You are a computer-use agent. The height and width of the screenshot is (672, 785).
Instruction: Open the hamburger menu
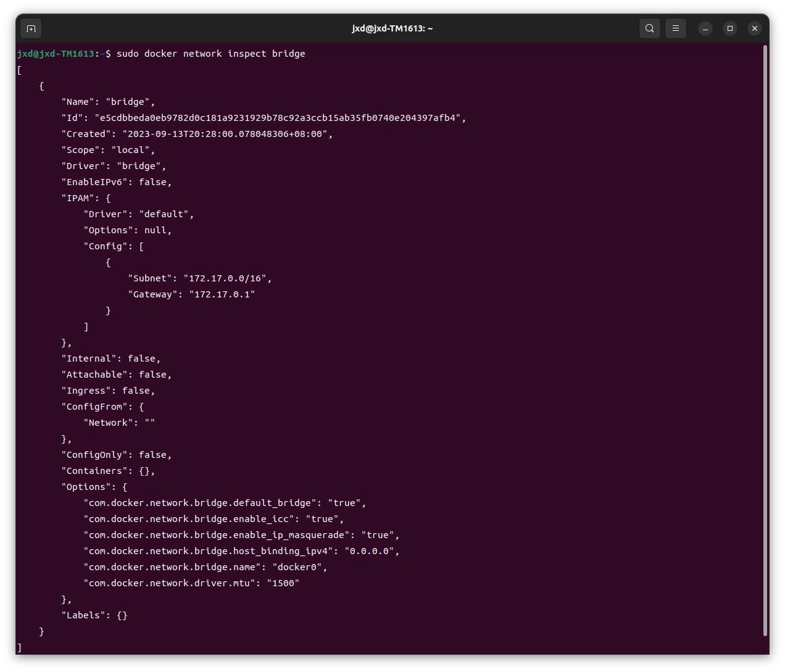coord(676,28)
